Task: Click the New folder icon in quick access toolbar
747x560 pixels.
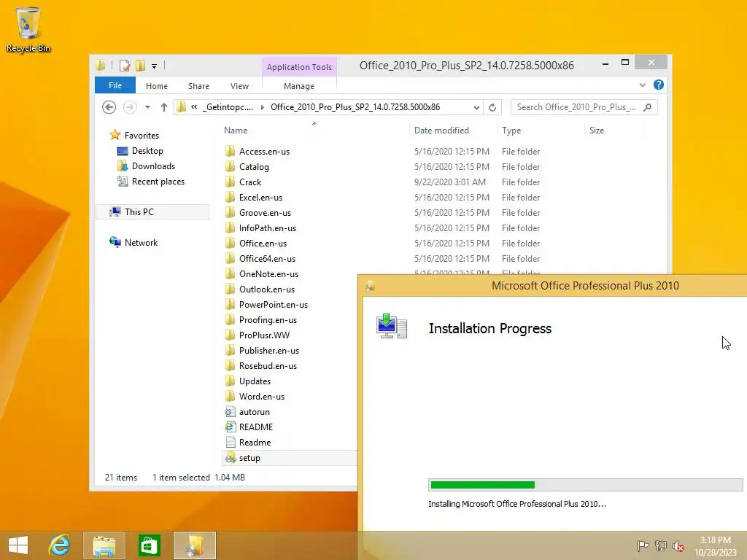Action: (140, 65)
